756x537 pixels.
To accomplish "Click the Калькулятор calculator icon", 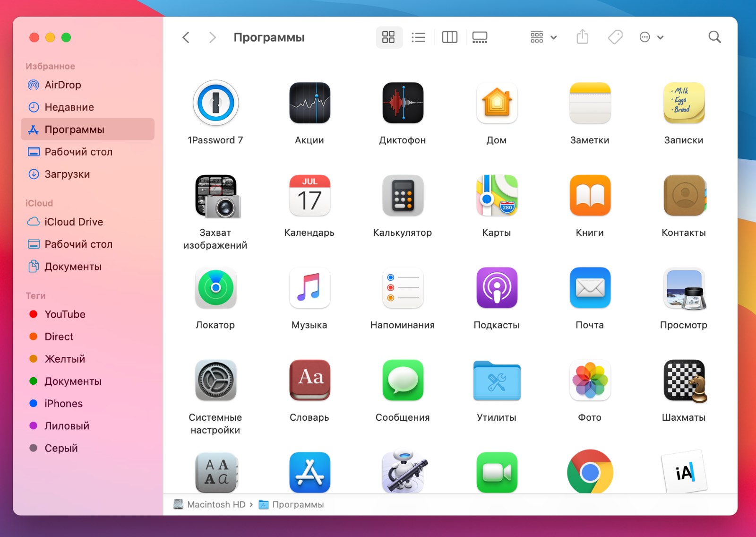I will pos(403,196).
